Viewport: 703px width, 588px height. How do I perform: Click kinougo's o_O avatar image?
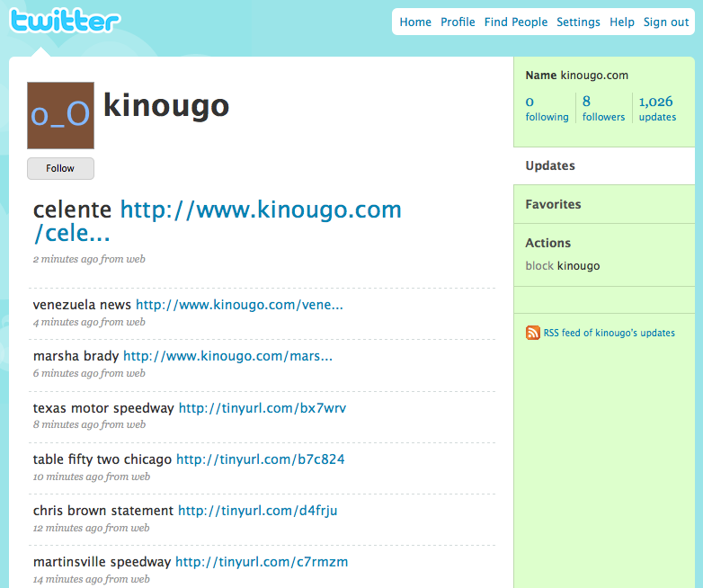(x=60, y=115)
